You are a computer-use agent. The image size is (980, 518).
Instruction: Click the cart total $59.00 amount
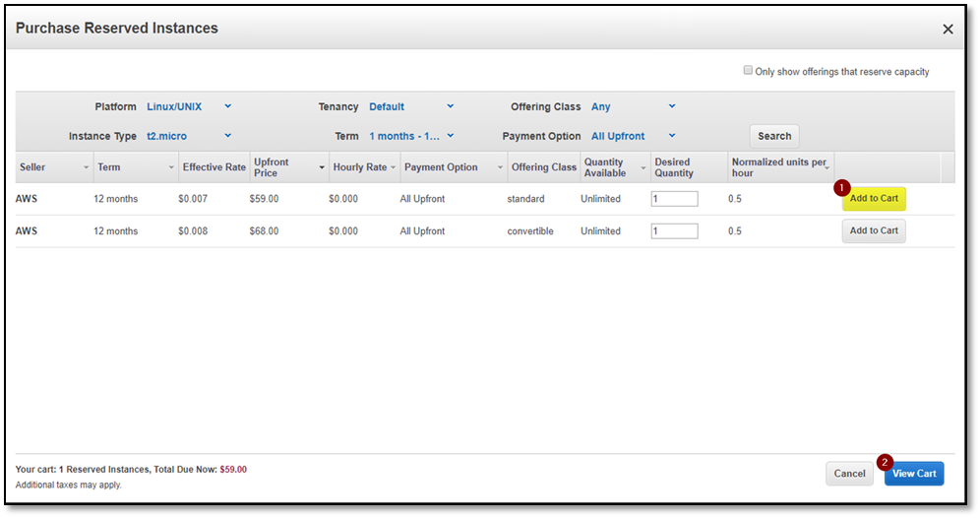[233, 469]
